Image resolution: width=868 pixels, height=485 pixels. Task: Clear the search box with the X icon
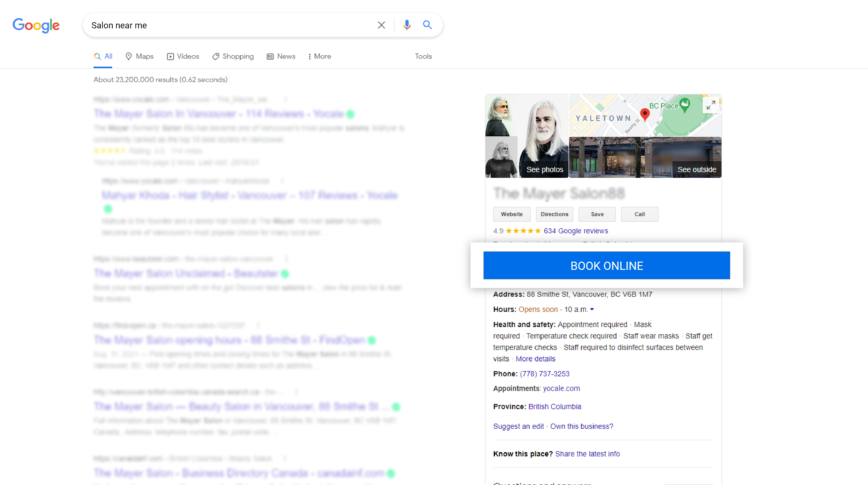[381, 25]
